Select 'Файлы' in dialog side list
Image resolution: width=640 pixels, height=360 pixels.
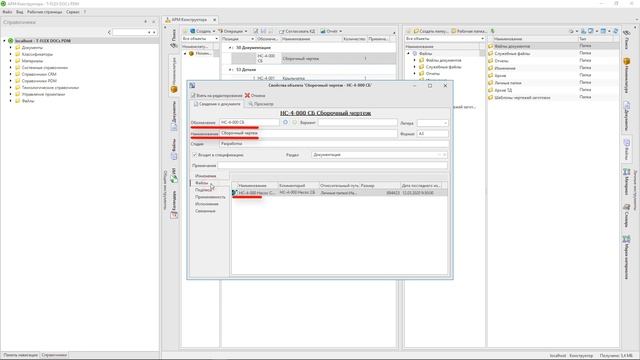(x=201, y=183)
